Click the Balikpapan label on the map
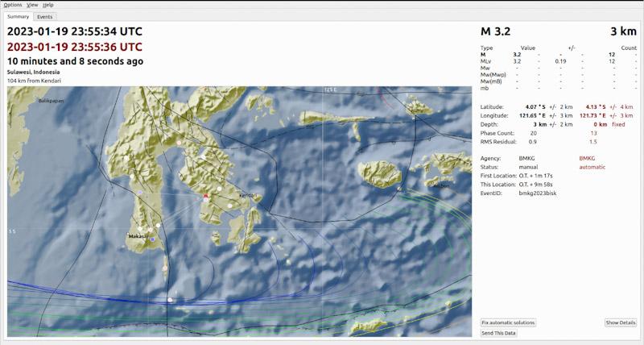644x345 pixels. click(51, 101)
